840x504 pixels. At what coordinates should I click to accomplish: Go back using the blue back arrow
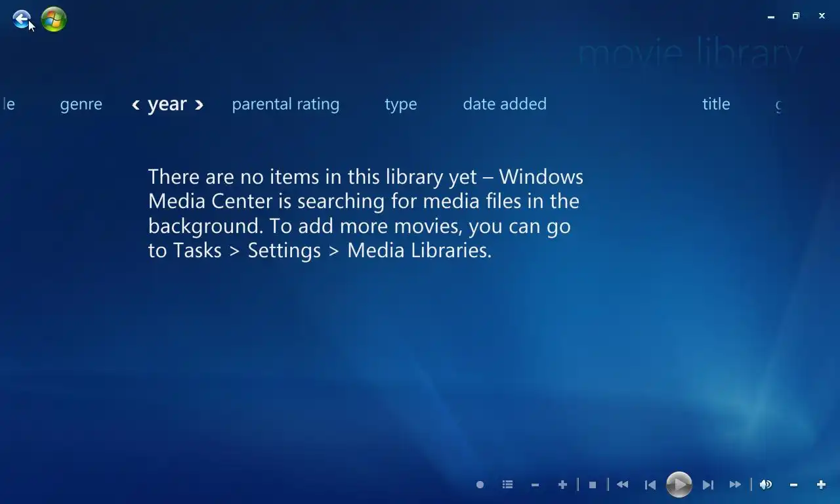click(22, 19)
